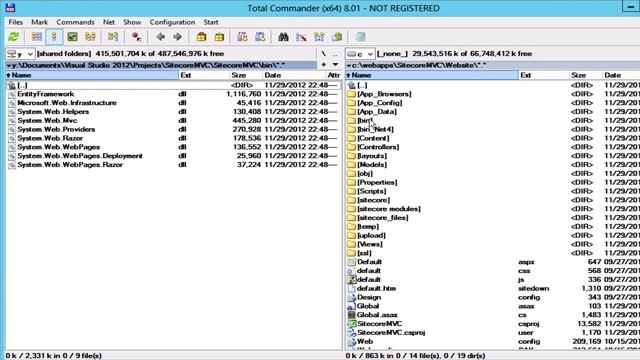Image resolution: width=640 pixels, height=360 pixels.
Task: Select the Web config file row
Action: 493,341
